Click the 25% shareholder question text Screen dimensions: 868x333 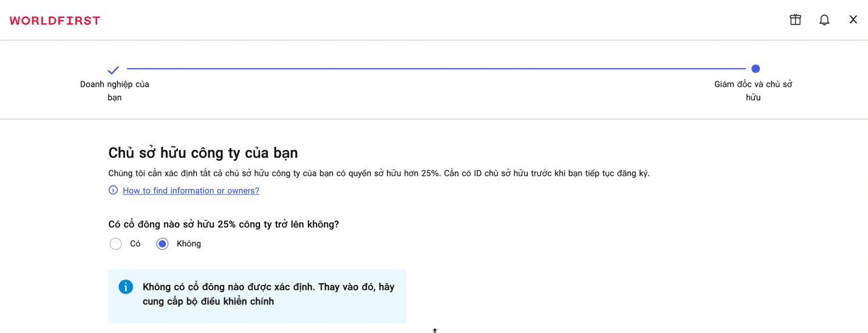[224, 224]
